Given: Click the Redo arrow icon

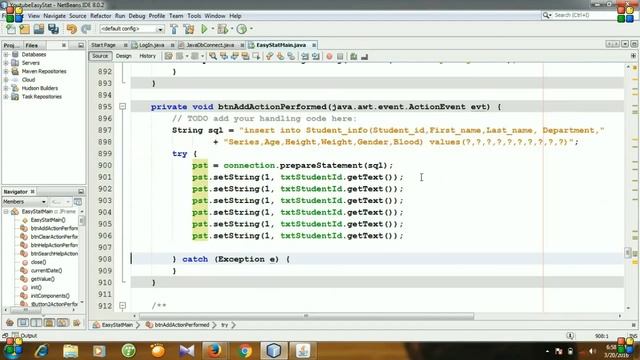Looking at the screenshot, I should pyautogui.click(x=86, y=29).
